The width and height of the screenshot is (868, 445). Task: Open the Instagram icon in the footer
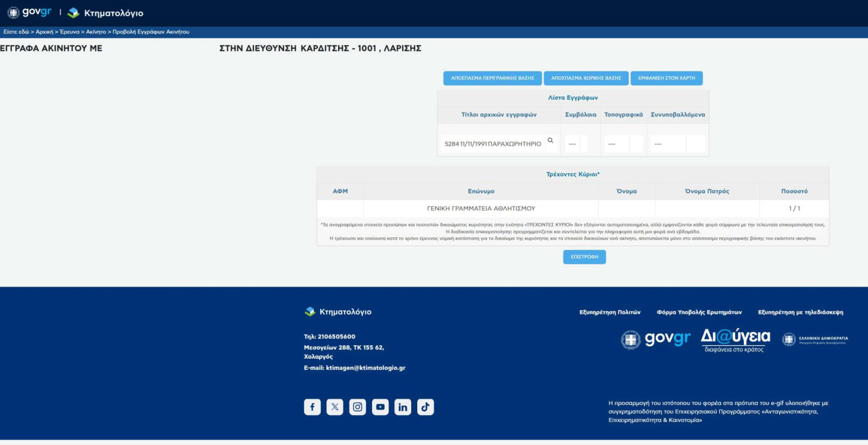click(358, 407)
